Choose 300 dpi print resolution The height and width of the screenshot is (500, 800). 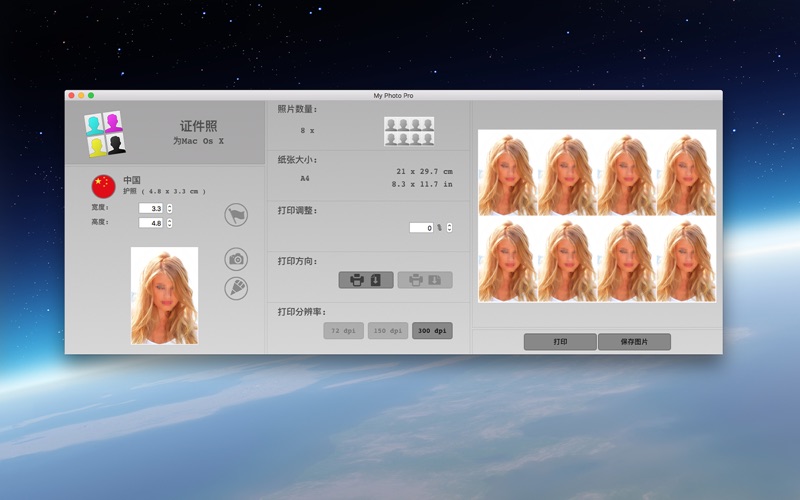coord(432,330)
